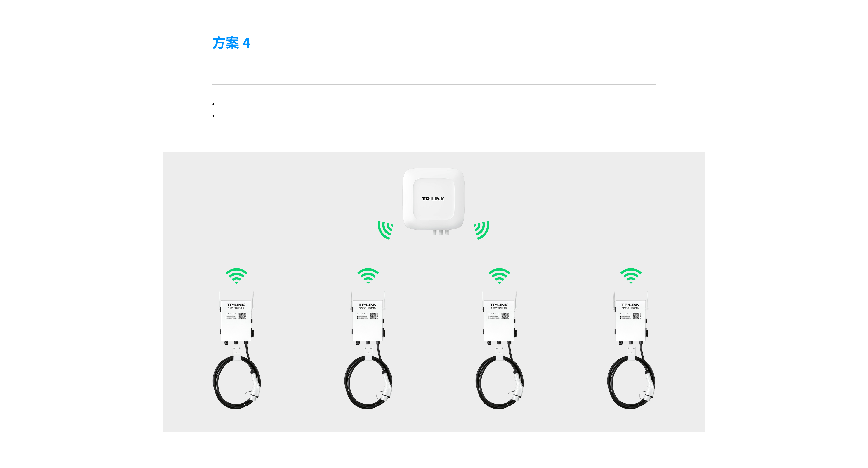The height and width of the screenshot is (468, 868).
Task: Select the Wi-Fi icon above the fourth charger
Action: [631, 276]
